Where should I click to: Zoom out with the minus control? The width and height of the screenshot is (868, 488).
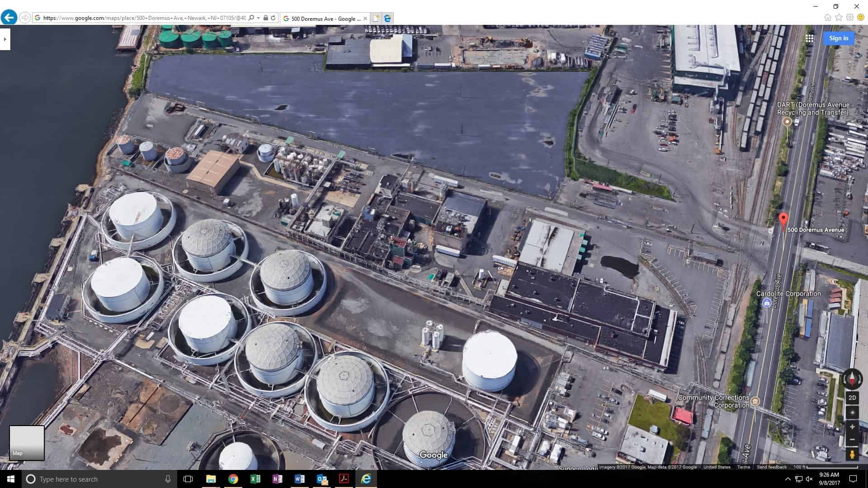(852, 439)
